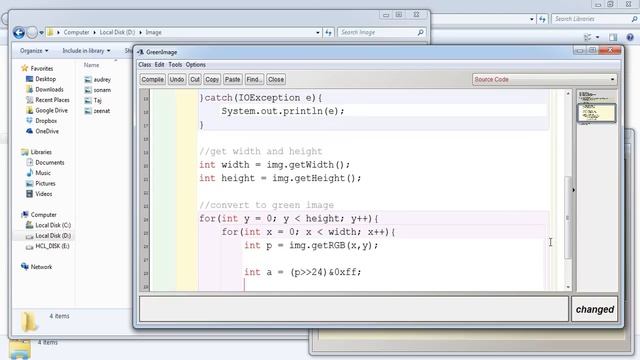
Task: Open the Include in library dropdown
Action: coord(86,51)
